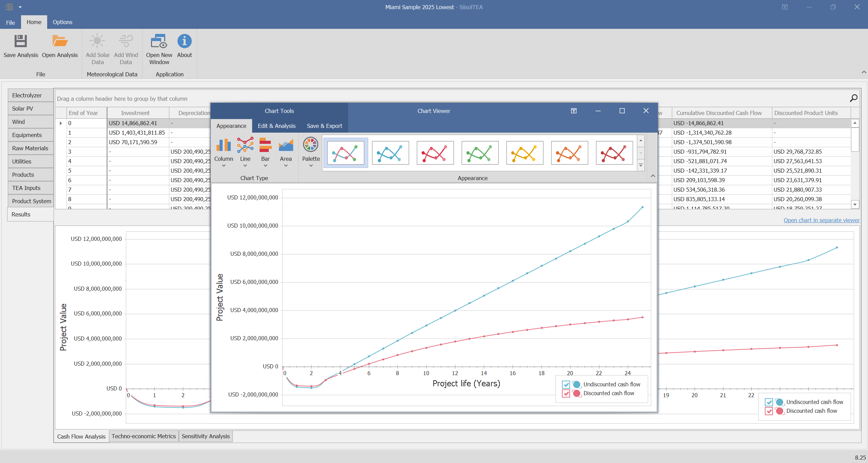Disable Discounted cash flow in the Chart Viewer legend

point(565,393)
